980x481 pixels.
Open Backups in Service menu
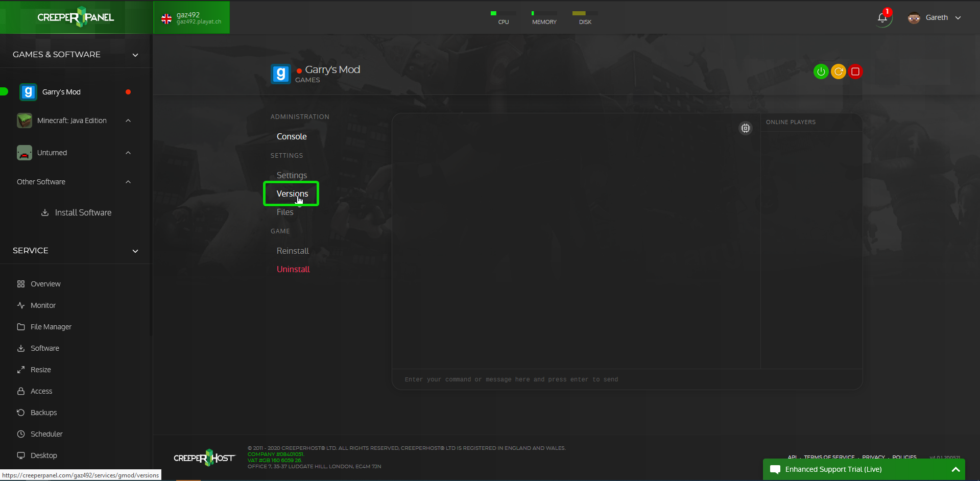pyautogui.click(x=44, y=413)
